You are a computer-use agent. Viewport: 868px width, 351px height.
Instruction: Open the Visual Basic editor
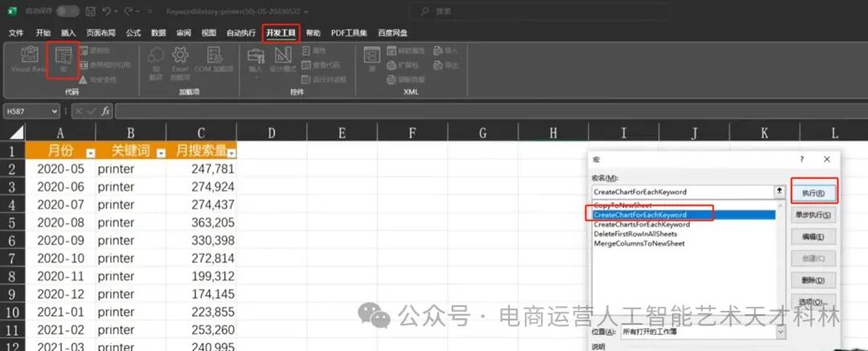(29, 59)
